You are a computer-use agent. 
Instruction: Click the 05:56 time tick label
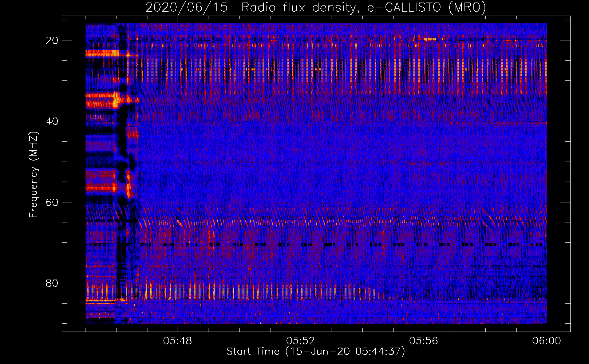coord(424,341)
